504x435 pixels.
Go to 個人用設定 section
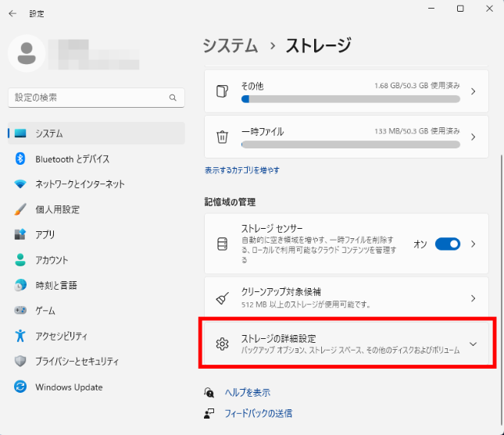click(x=96, y=209)
